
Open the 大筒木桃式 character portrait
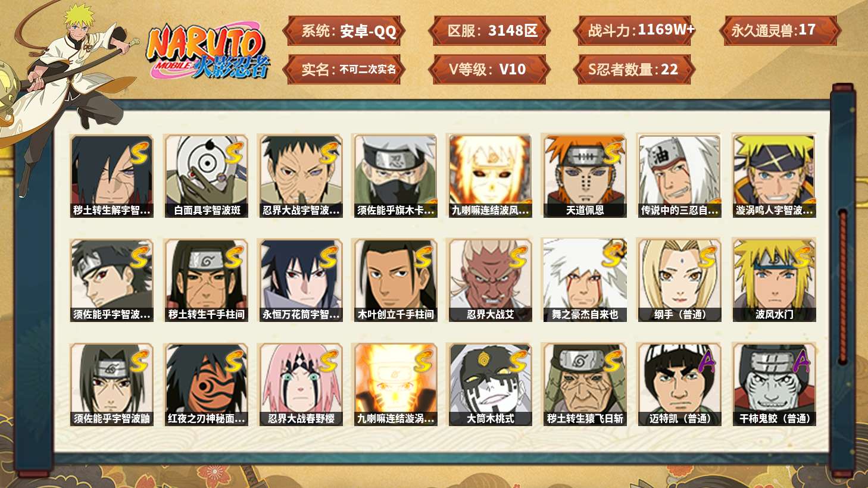pyautogui.click(x=490, y=384)
